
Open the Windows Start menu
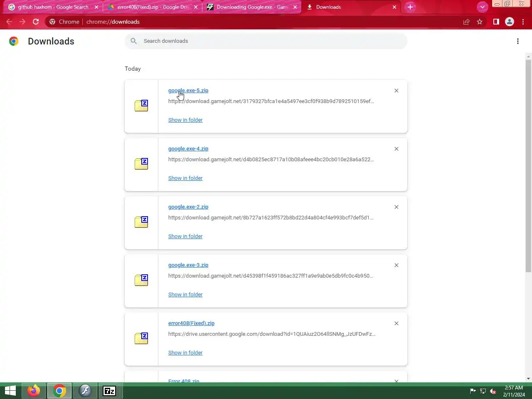click(10, 391)
